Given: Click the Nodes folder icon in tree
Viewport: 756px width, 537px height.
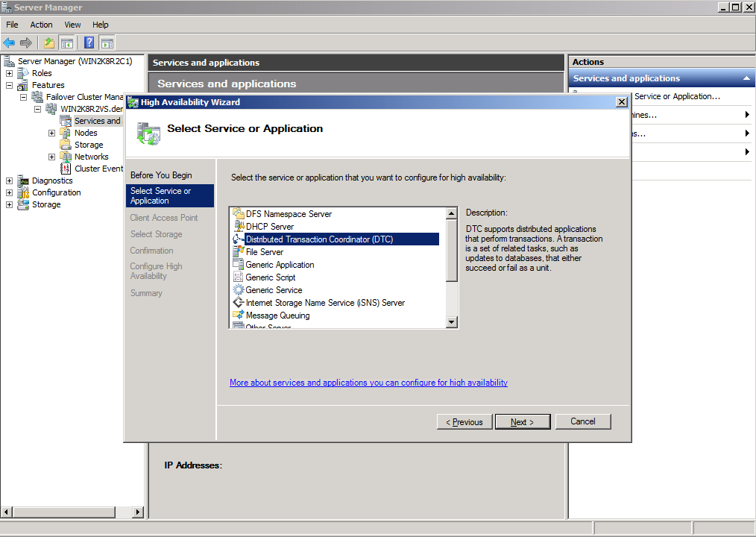Looking at the screenshot, I should coord(66,133).
